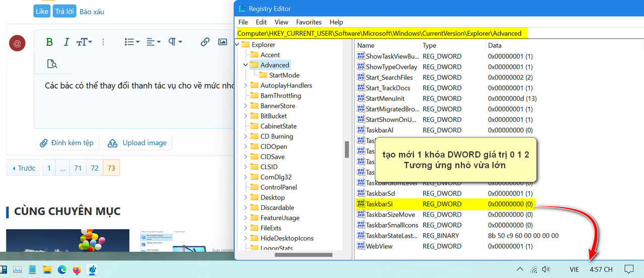The width and height of the screenshot is (644, 278).
Task: Click the insert image icon in editor
Action: (x=222, y=42)
